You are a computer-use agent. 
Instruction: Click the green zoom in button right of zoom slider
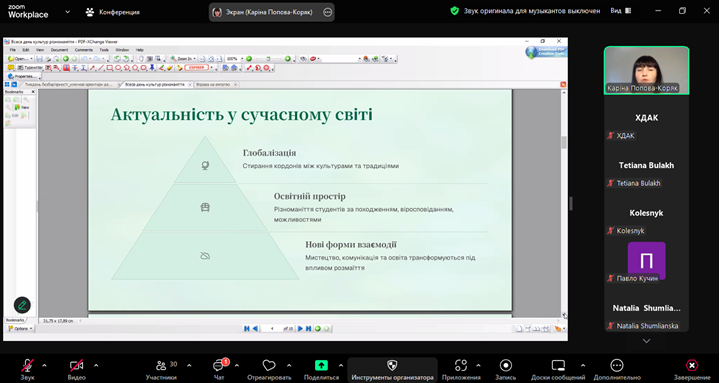click(288, 59)
